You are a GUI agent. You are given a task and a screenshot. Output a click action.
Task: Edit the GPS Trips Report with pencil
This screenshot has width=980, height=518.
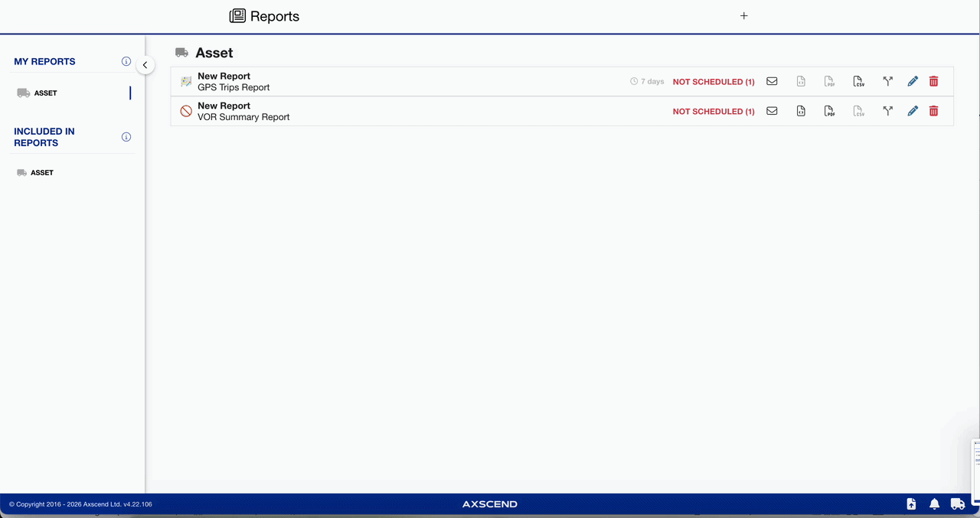(913, 81)
